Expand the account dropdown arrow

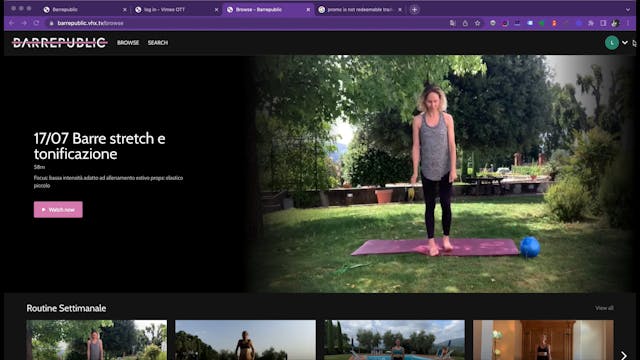[x=624, y=42]
